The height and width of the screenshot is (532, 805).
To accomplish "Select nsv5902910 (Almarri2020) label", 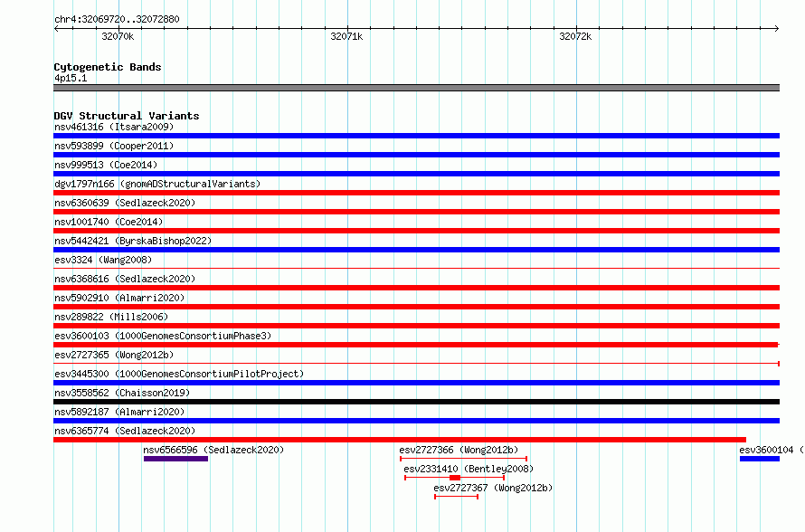I will (119, 298).
